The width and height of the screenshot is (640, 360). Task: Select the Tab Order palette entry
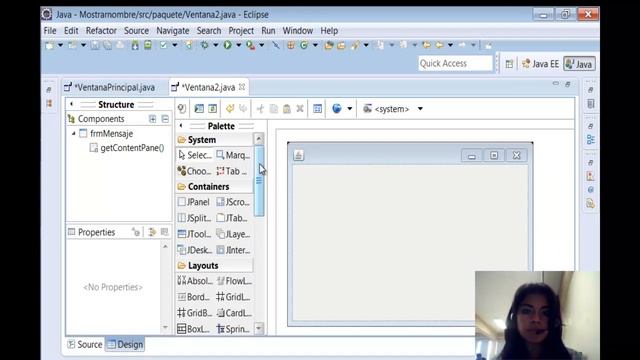[x=233, y=171]
